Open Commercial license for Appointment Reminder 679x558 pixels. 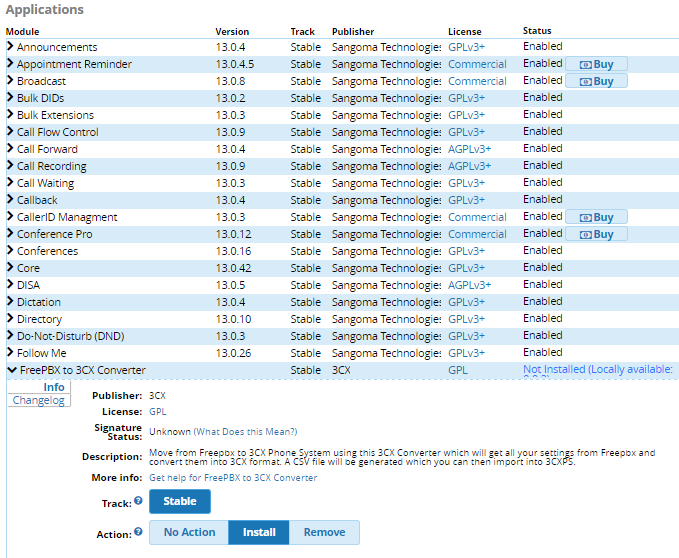(x=477, y=64)
